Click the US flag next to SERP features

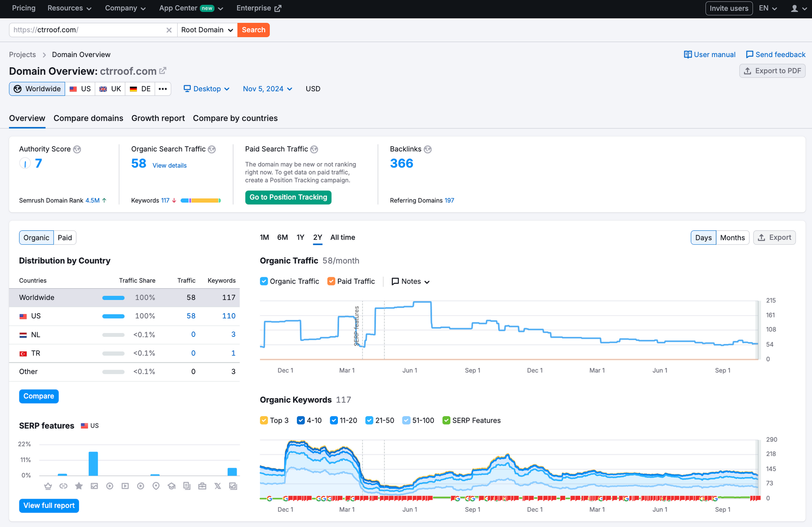[x=85, y=426]
